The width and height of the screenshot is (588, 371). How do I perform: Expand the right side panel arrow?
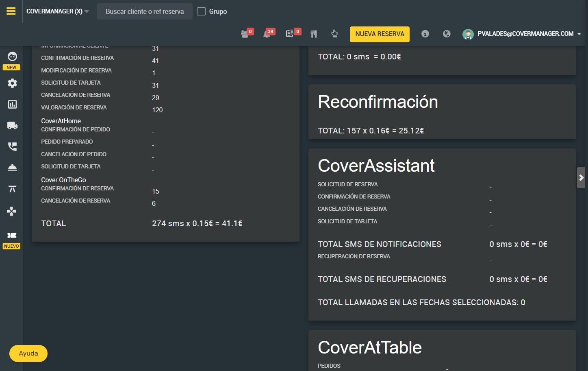[581, 178]
